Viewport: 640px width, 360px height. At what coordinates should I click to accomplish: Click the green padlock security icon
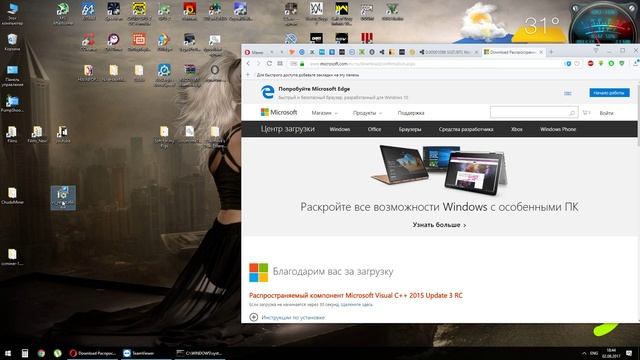(x=302, y=64)
